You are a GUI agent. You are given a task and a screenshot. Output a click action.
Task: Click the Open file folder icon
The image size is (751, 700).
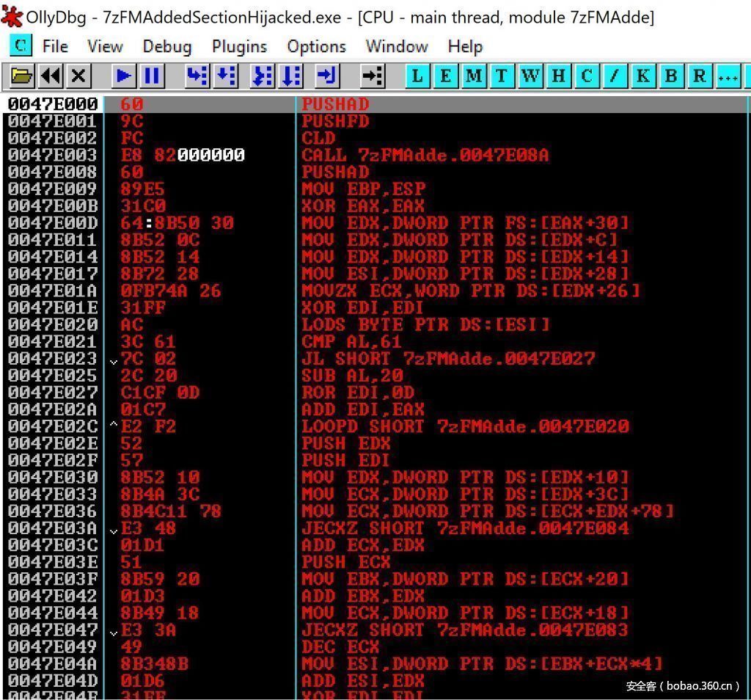pos(22,76)
